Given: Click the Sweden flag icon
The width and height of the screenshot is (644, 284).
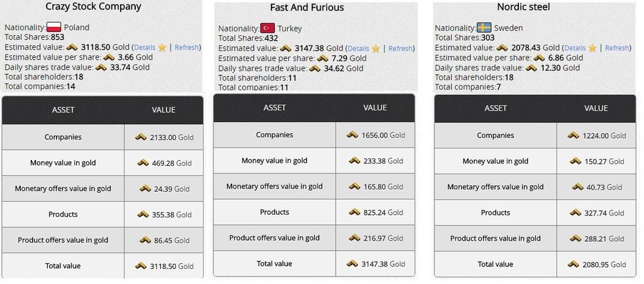Looking at the screenshot, I should pos(484,28).
